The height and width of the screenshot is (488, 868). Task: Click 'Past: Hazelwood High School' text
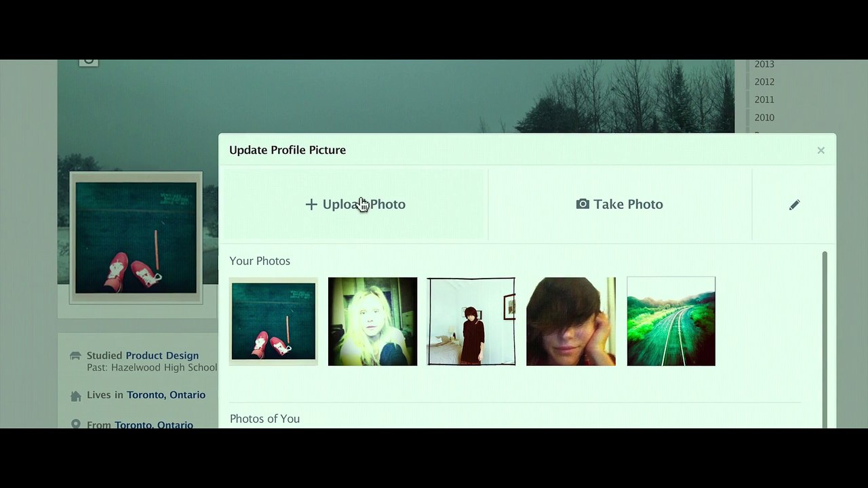152,367
